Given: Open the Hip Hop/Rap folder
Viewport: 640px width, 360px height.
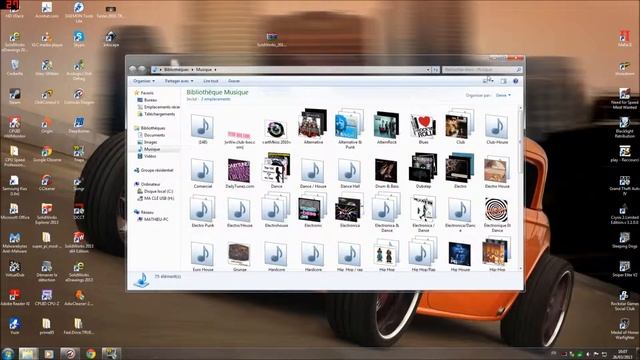Looking at the screenshot, I should click(x=423, y=254).
